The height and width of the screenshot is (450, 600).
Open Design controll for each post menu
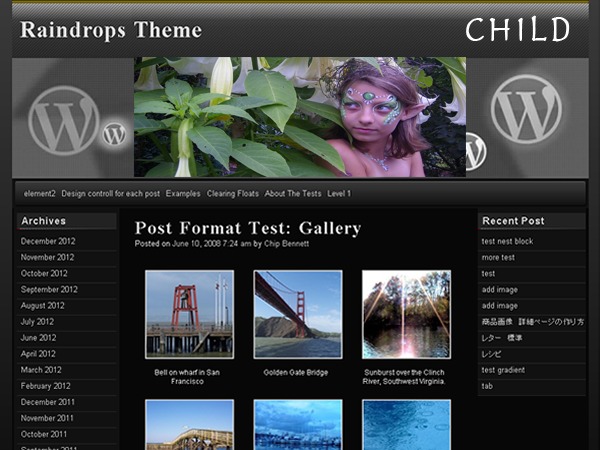[111, 194]
